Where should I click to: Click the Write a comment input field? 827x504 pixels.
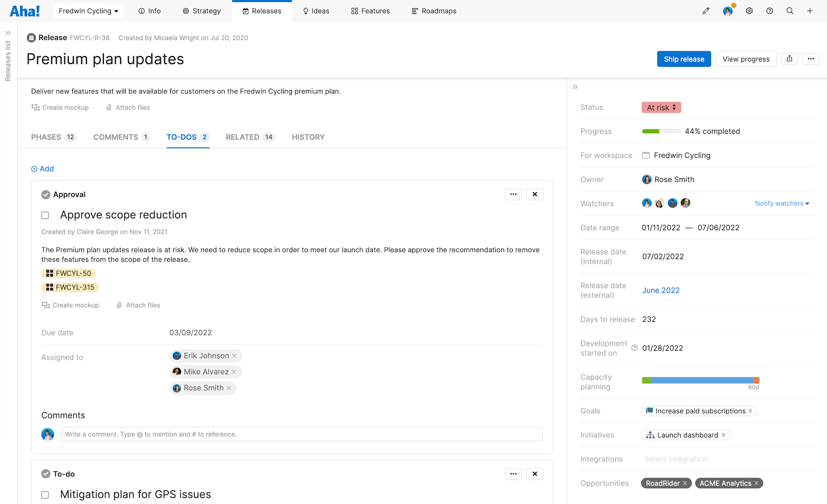pos(302,434)
